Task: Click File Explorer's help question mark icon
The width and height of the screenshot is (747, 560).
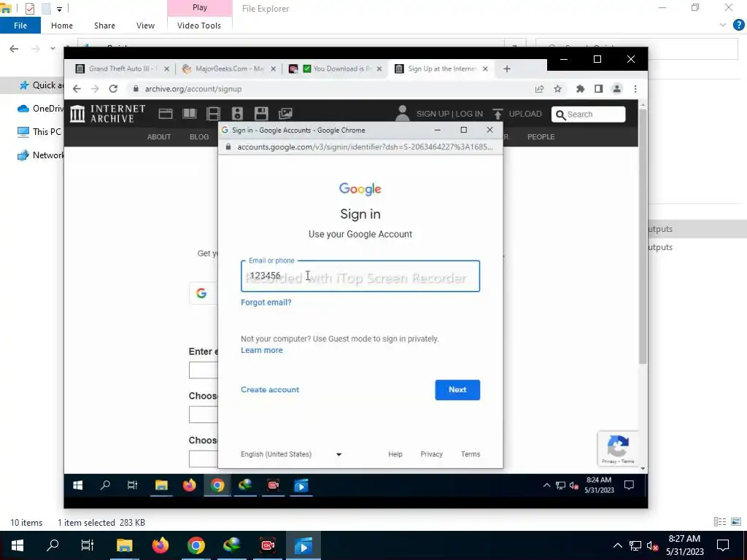Action: [738, 26]
